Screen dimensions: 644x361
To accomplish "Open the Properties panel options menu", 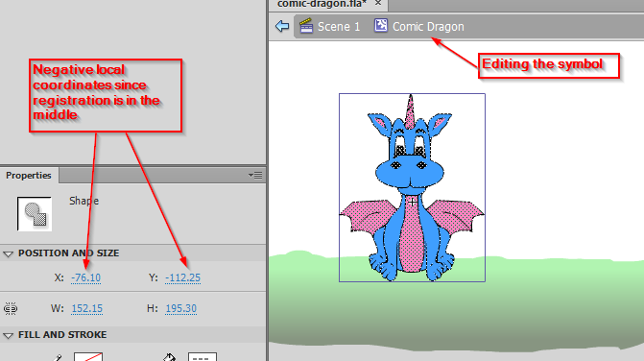I will 255,176.
